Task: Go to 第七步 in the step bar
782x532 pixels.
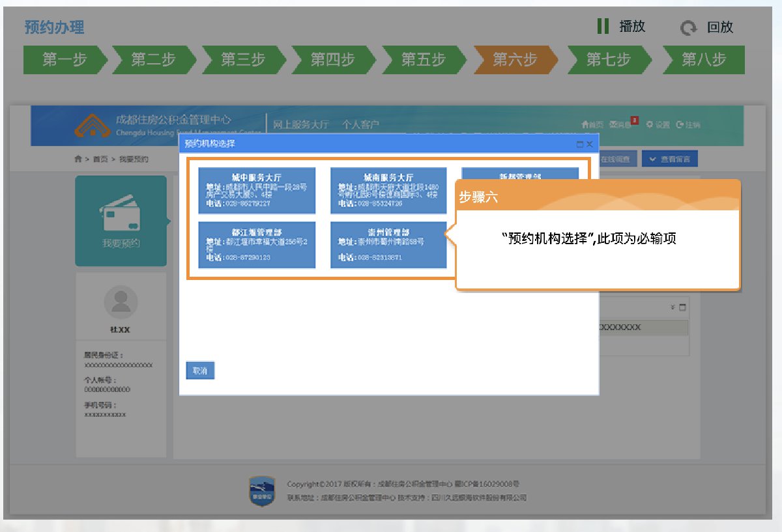Action: [608, 60]
